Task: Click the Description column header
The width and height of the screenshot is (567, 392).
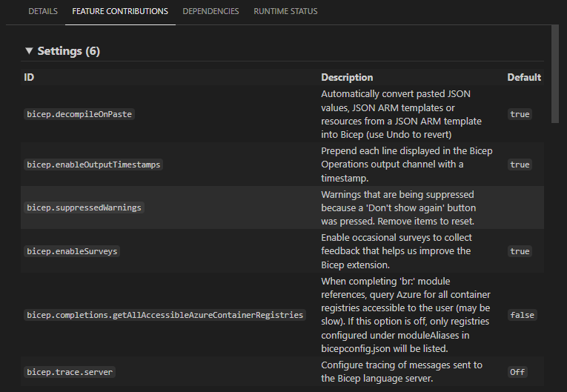Action: [x=347, y=77]
